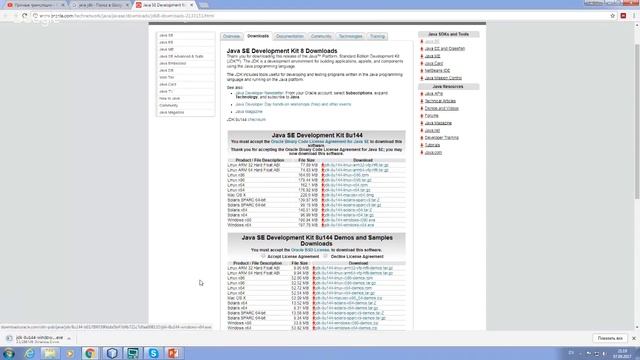Open the taskbar clock and date
Screen dimensions: 640x360
(622, 353)
